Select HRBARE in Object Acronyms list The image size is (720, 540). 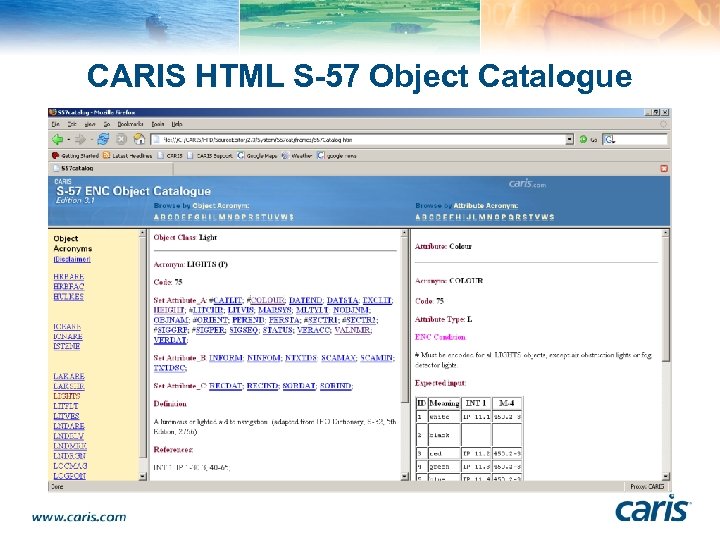68,277
